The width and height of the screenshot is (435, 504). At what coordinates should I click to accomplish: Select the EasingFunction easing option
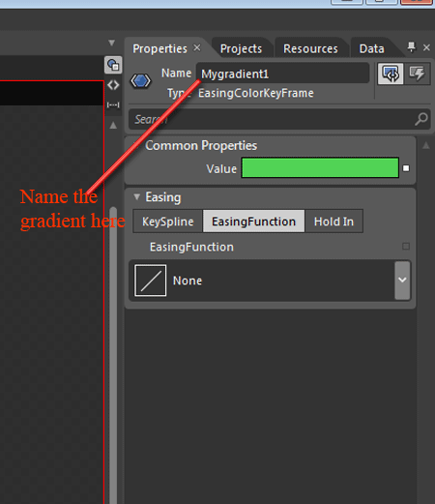click(253, 222)
